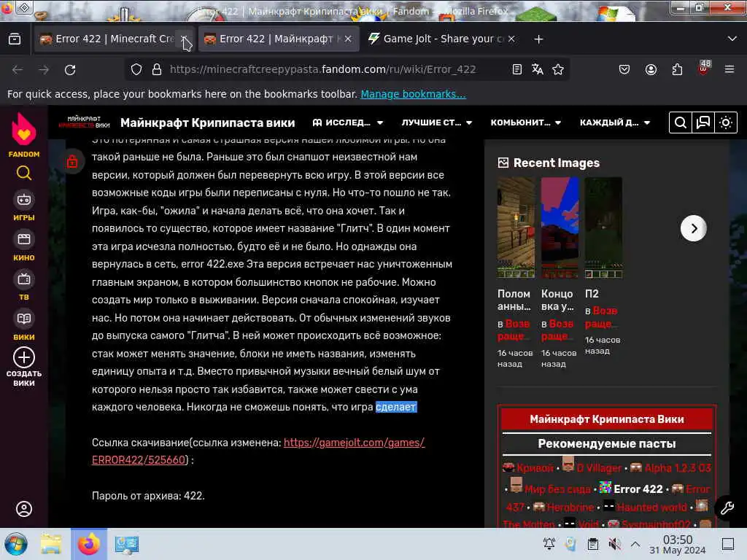Open user profile icon in Fandom sidebar
Screen dimensions: 747x560
click(24, 509)
